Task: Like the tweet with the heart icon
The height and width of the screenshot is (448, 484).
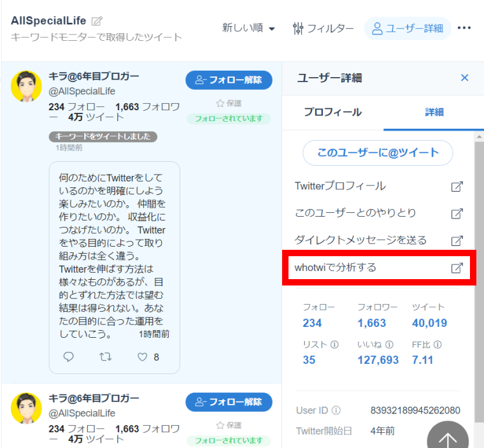Action: [141, 357]
